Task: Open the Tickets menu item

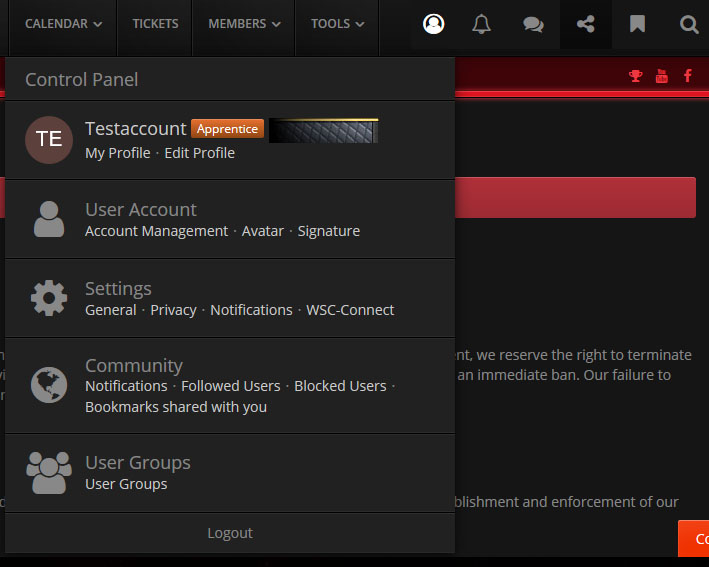Action: pos(155,24)
